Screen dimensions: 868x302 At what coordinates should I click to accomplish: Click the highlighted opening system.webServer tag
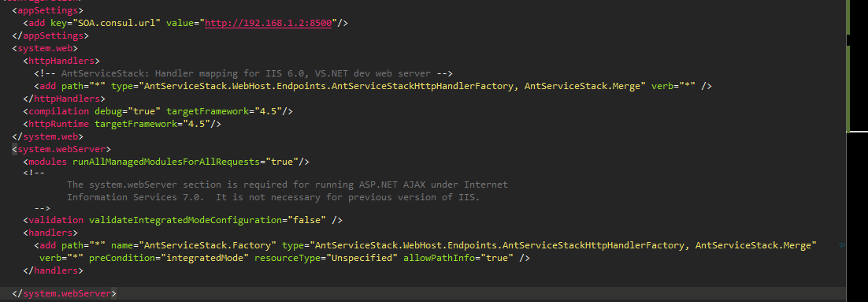tap(61, 149)
